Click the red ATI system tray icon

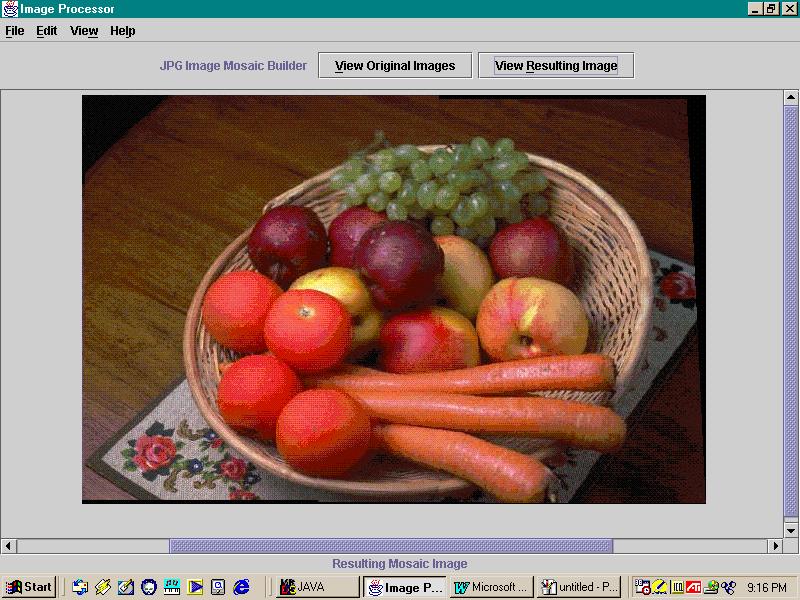(693, 587)
